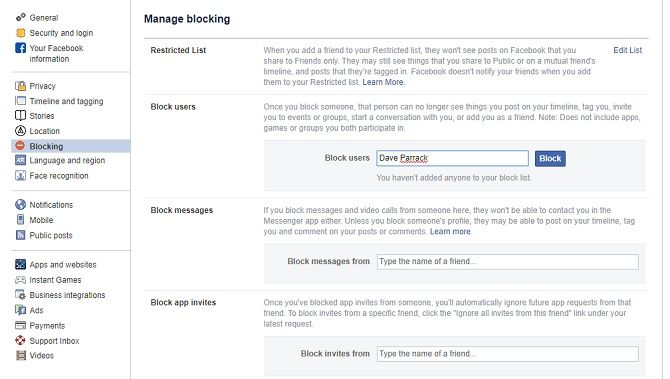The image size is (670, 379).
Task: Click the Payments card icon
Action: [x=21, y=326]
